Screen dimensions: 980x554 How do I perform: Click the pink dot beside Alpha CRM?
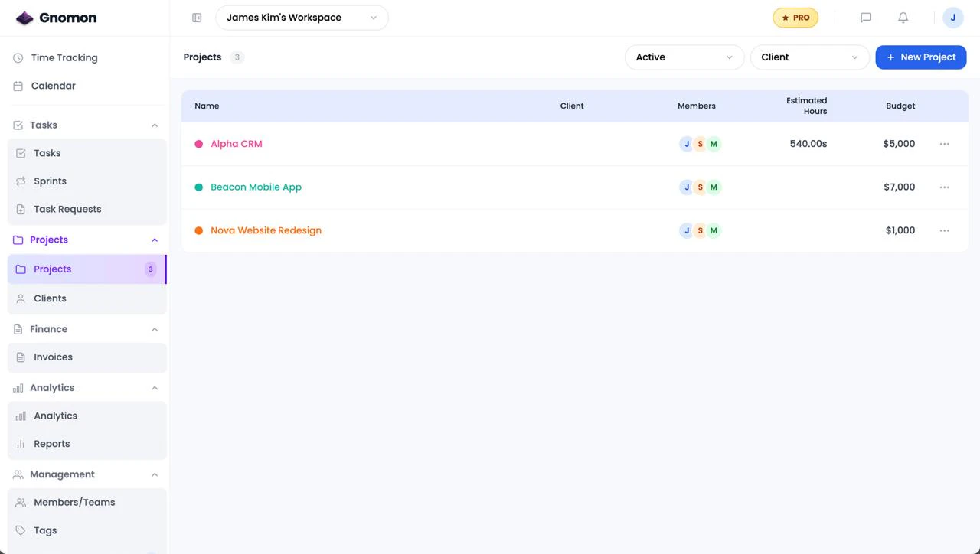[x=199, y=144]
